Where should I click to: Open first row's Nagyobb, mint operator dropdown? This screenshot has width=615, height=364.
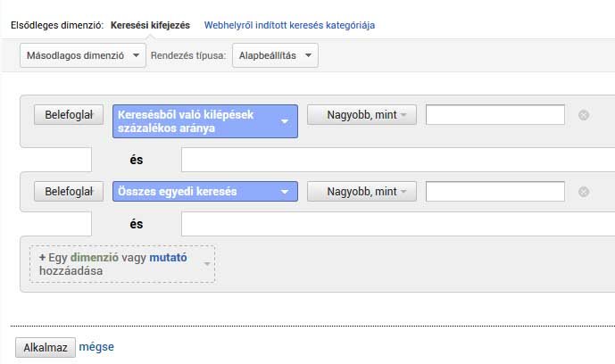click(x=362, y=115)
